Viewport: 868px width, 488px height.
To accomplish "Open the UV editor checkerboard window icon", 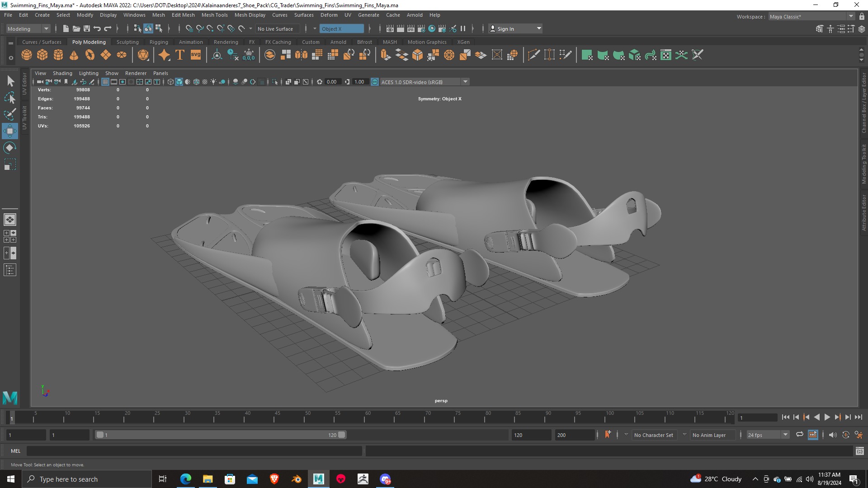I will coord(666,55).
